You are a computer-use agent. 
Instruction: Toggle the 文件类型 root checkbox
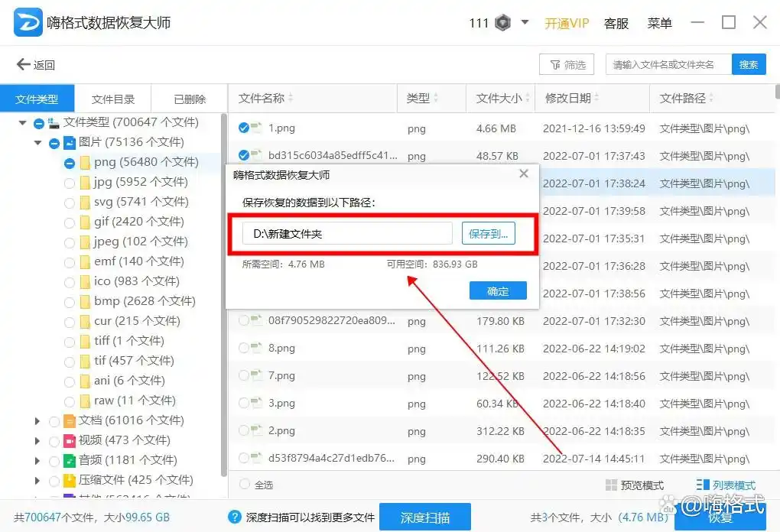(39, 123)
